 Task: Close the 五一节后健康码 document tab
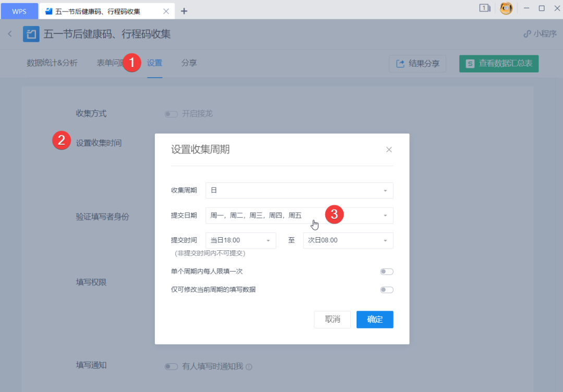point(166,11)
